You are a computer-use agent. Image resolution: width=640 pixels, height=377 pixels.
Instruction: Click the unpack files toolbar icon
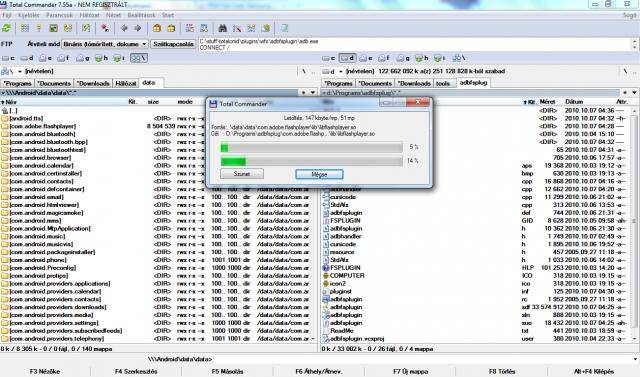coord(171,28)
